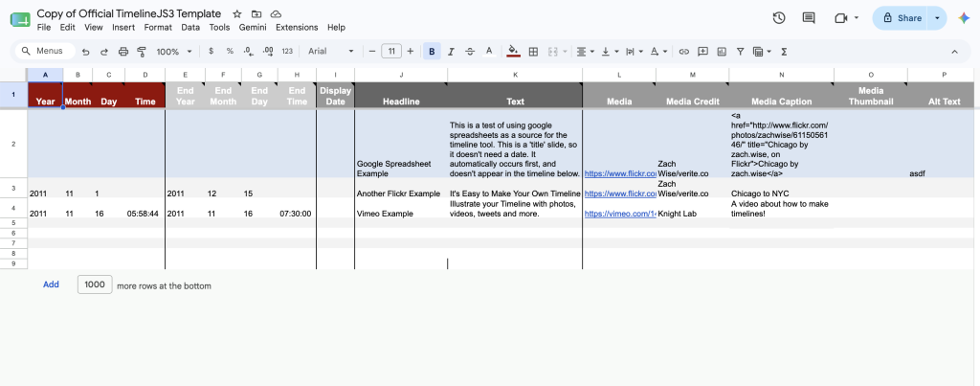
Task: Click Increase decimal places icon
Action: coord(268,52)
